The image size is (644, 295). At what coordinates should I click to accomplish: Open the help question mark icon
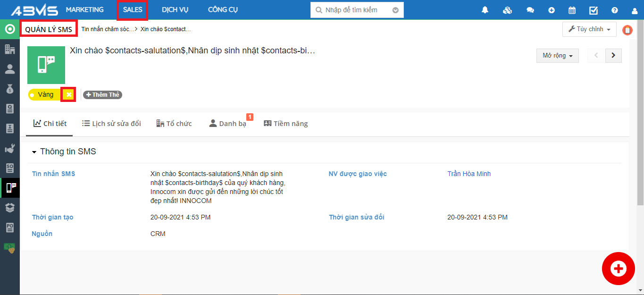point(614,10)
